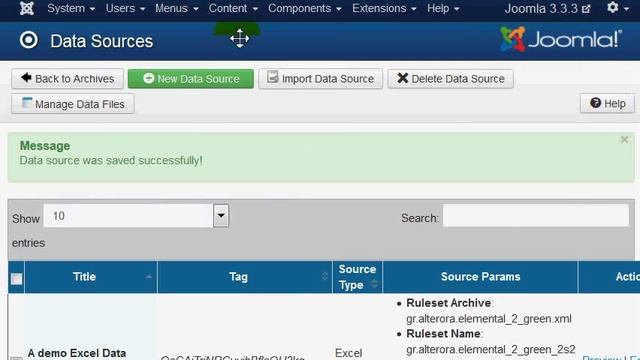Focus the Search input field
This screenshot has height=360, width=640.
536,216
